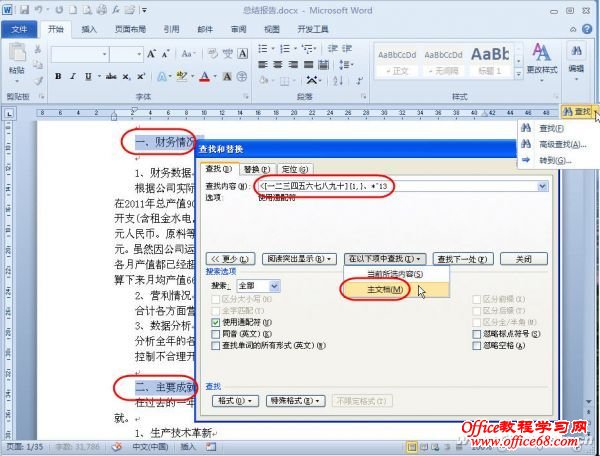Click the text effects glowing A icon
Image resolution: width=600 pixels, height=456 pixels.
tap(161, 77)
